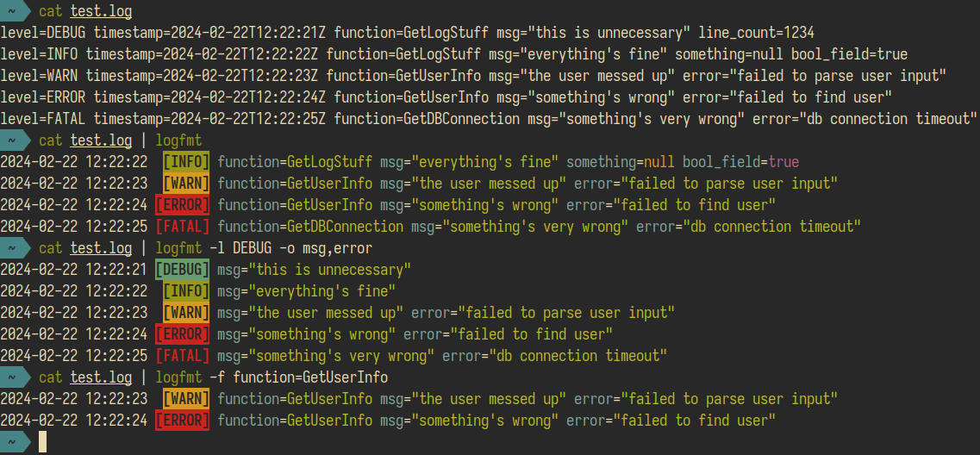
Task: Click the tilde prompt before the empty cursor line
Action: 15,442
